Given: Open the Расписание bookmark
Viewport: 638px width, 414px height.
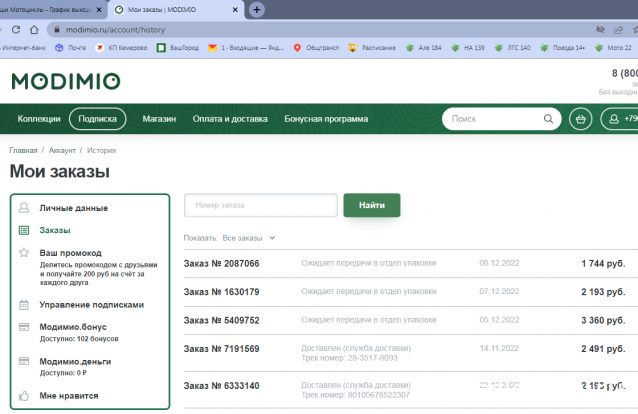Looking at the screenshot, I should [x=372, y=48].
